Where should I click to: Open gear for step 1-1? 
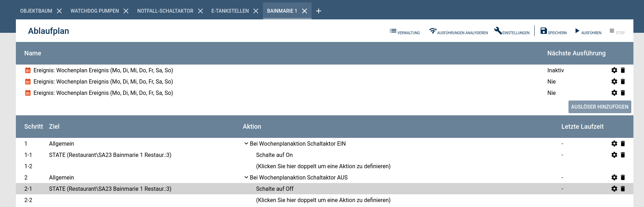(614, 155)
